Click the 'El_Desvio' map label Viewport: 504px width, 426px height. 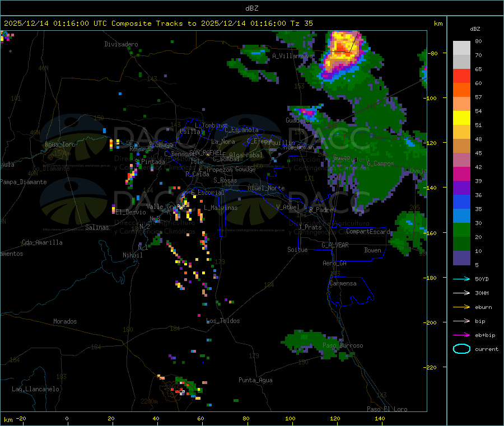(x=130, y=212)
